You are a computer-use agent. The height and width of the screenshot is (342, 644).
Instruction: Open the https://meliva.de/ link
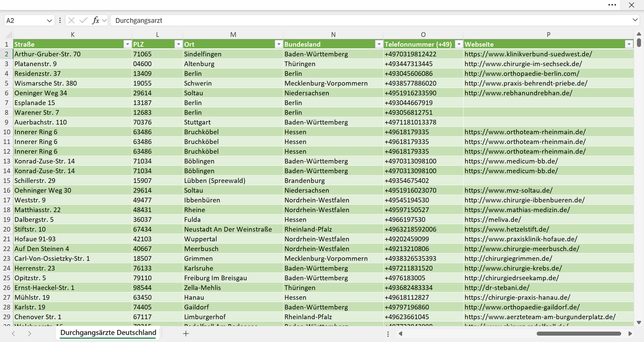492,219
